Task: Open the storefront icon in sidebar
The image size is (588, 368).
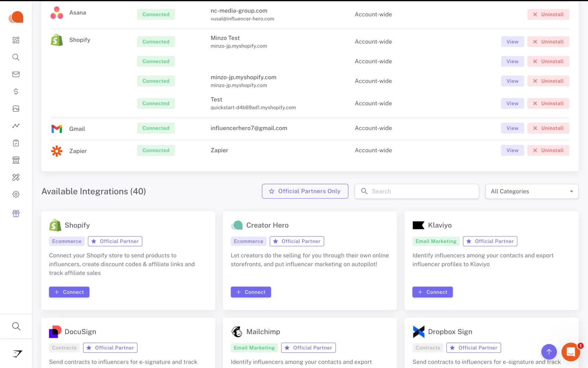Action: click(x=16, y=160)
